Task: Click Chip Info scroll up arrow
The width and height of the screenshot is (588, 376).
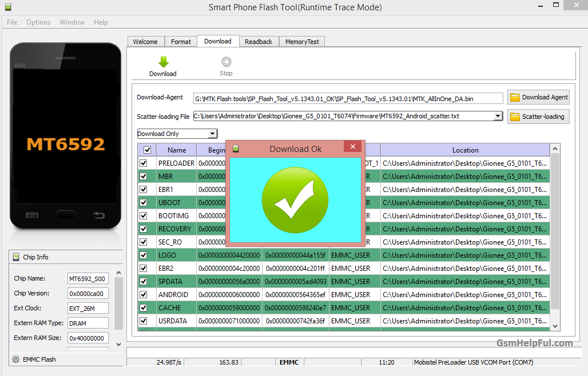Action: click(x=118, y=273)
